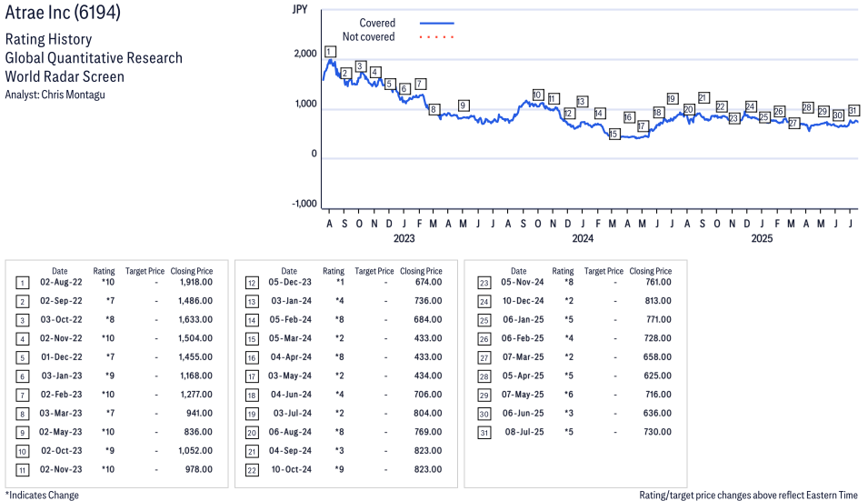Image resolution: width=868 pixels, height=501 pixels.
Task: Click closing price 1,455.00
Action: click(x=195, y=357)
